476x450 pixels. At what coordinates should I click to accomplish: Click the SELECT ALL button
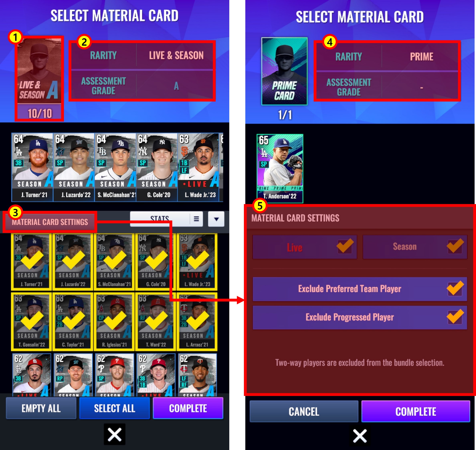114,408
